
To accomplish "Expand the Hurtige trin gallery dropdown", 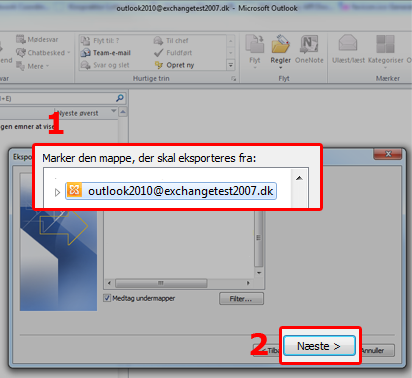I will click(x=231, y=65).
